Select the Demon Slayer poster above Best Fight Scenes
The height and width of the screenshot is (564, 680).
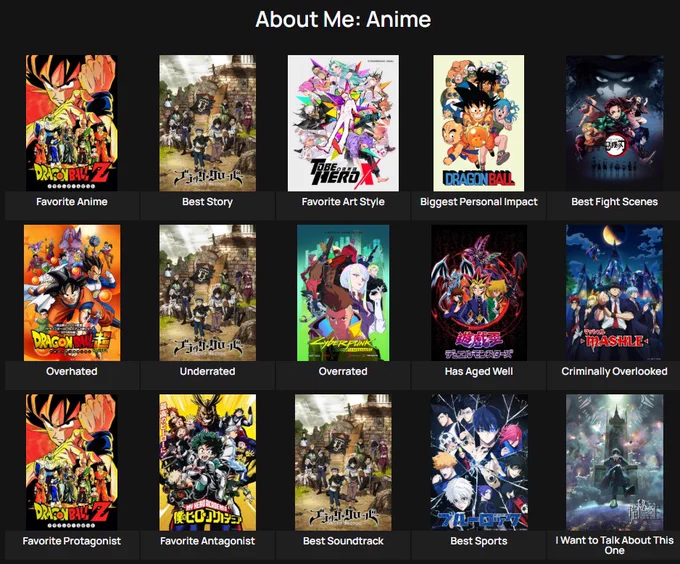[x=615, y=123]
